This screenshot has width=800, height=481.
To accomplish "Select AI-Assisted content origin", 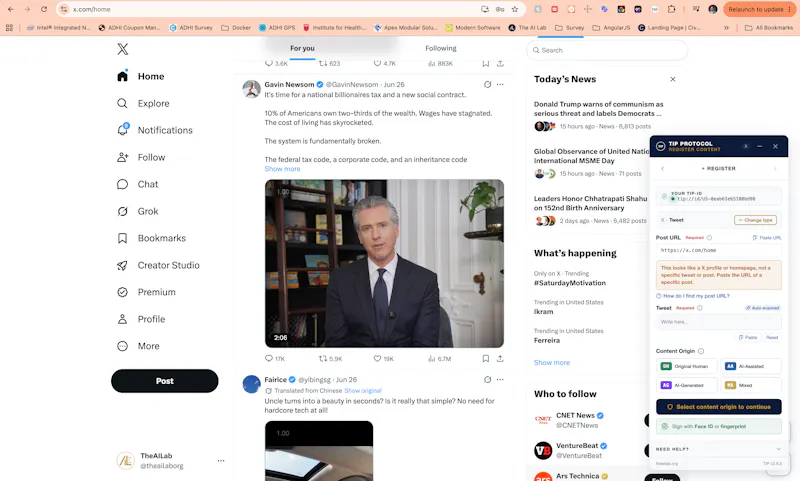I will click(x=751, y=366).
